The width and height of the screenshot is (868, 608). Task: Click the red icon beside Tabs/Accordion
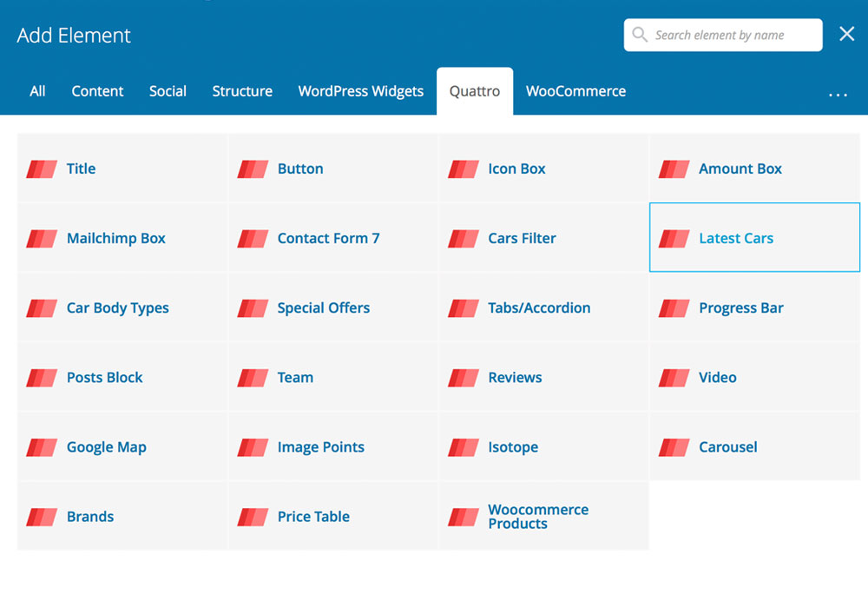click(464, 307)
